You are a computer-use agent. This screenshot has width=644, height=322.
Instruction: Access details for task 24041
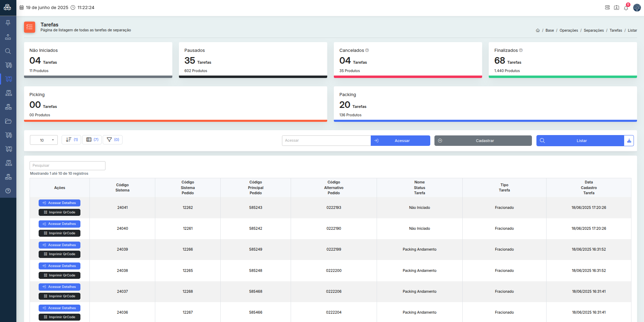pos(60,203)
